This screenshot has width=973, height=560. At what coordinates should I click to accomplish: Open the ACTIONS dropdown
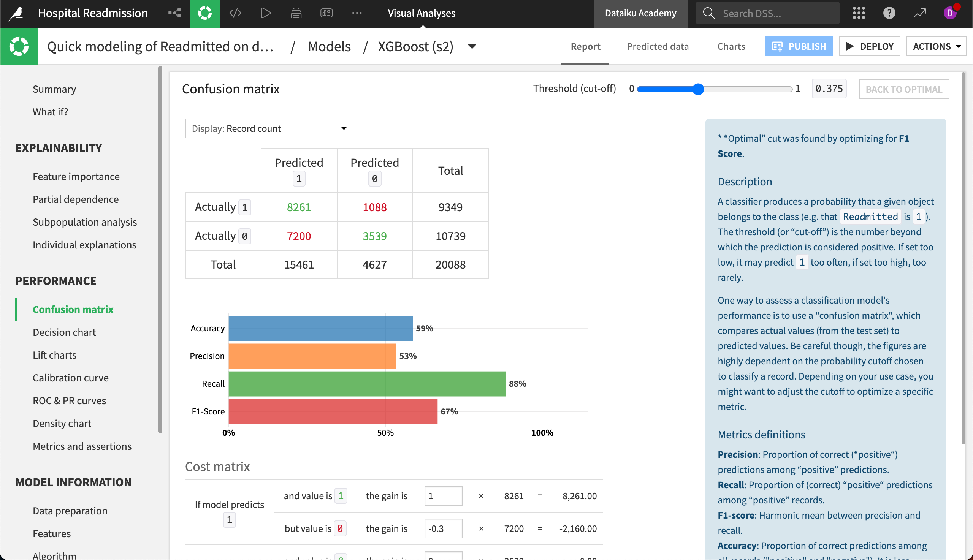[x=937, y=46]
